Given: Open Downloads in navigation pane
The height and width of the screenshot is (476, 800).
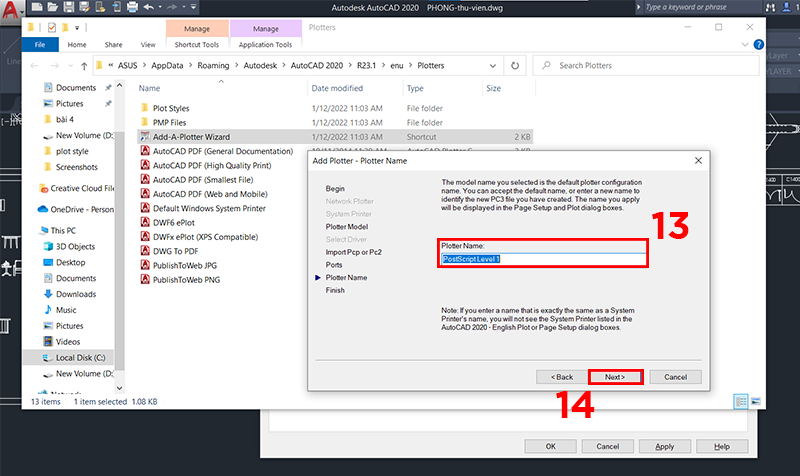Looking at the screenshot, I should coord(76,294).
